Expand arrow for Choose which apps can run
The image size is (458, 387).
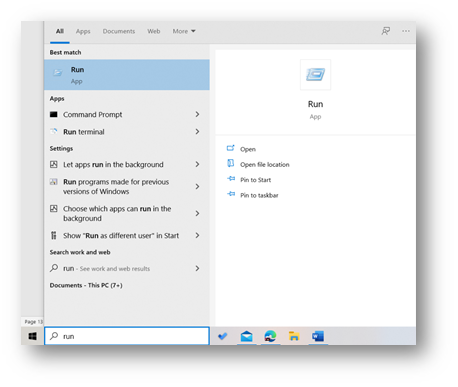click(x=197, y=213)
